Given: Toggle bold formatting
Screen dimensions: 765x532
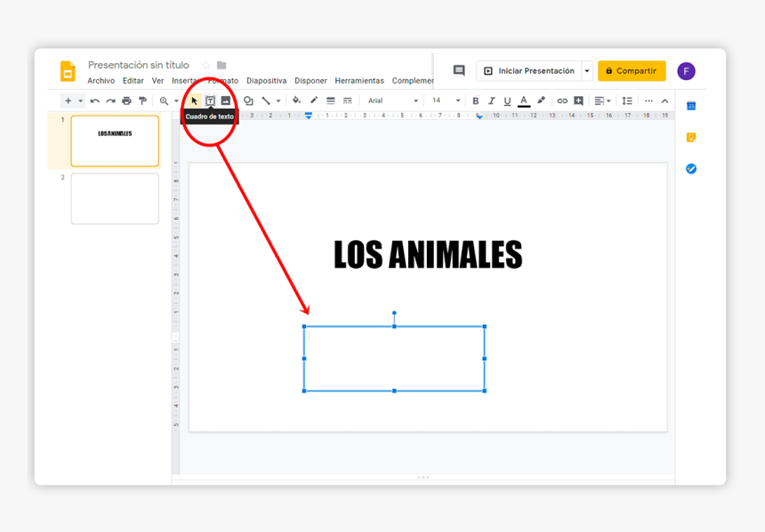Looking at the screenshot, I should point(476,101).
